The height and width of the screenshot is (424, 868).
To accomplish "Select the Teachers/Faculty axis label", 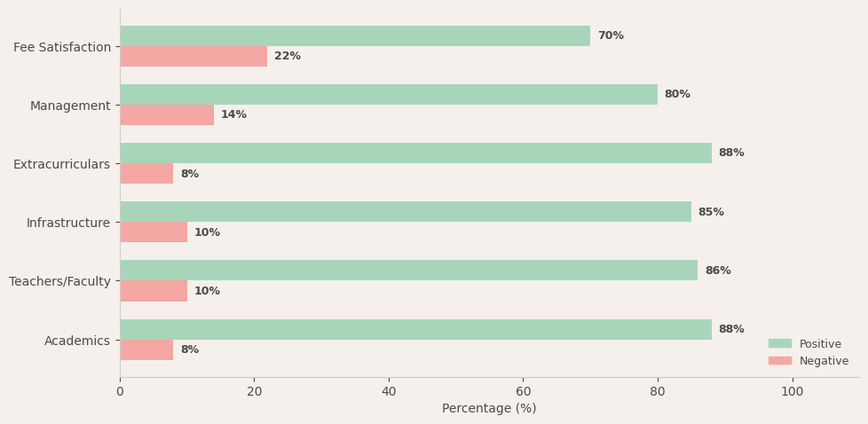I will (x=59, y=281).
